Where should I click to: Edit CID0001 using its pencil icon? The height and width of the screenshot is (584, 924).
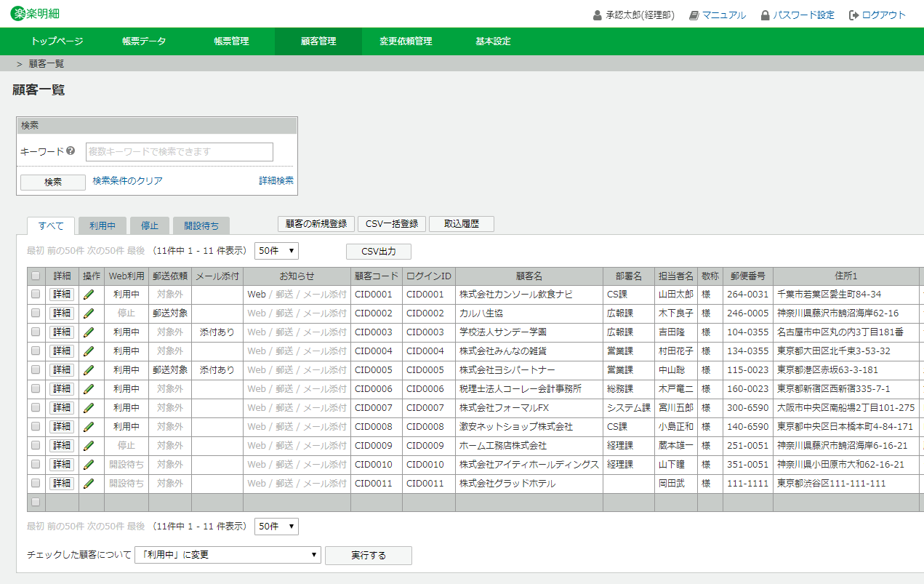click(89, 295)
